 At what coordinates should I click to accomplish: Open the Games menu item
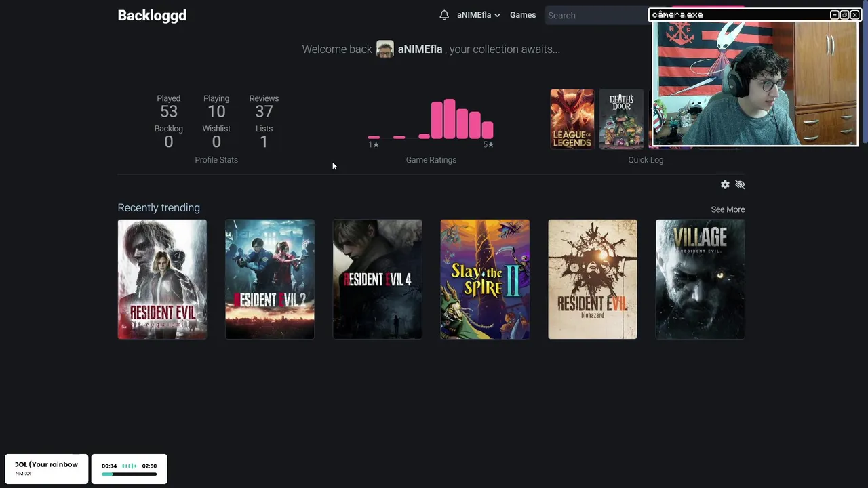tap(523, 15)
